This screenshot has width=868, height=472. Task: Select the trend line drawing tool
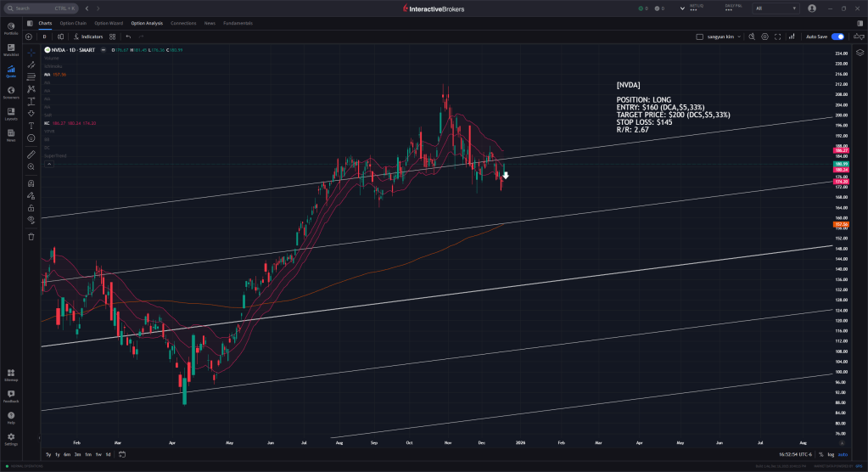31,65
